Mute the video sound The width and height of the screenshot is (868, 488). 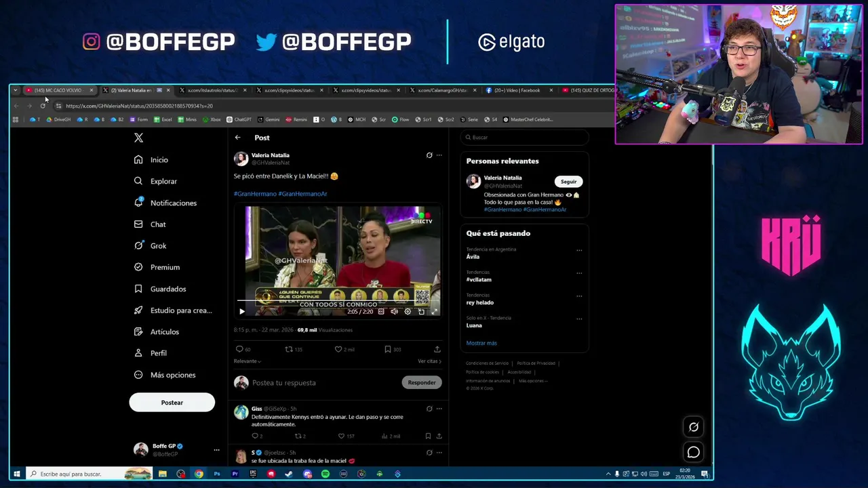(394, 312)
